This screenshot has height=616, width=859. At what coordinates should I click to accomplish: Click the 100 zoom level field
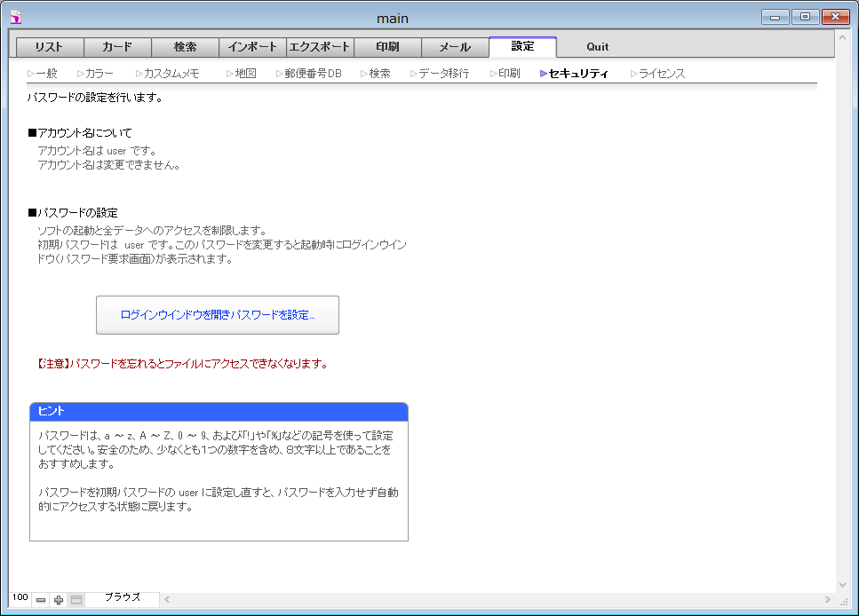click(20, 598)
